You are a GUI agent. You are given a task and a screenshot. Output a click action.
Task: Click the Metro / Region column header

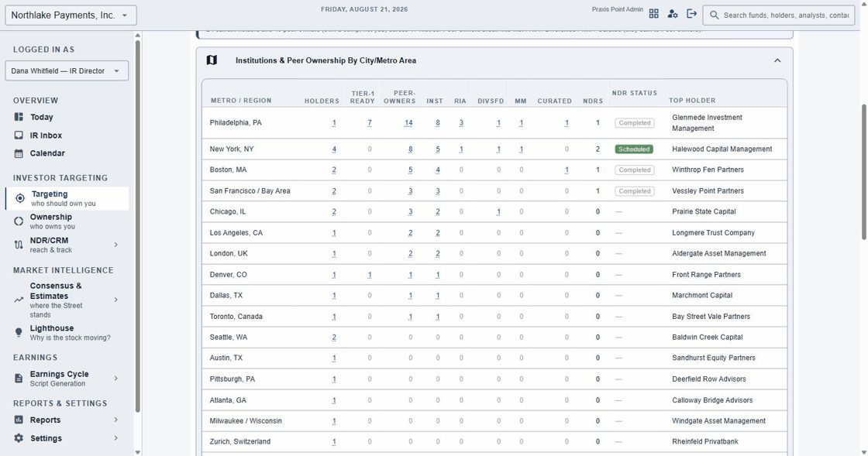(x=241, y=101)
